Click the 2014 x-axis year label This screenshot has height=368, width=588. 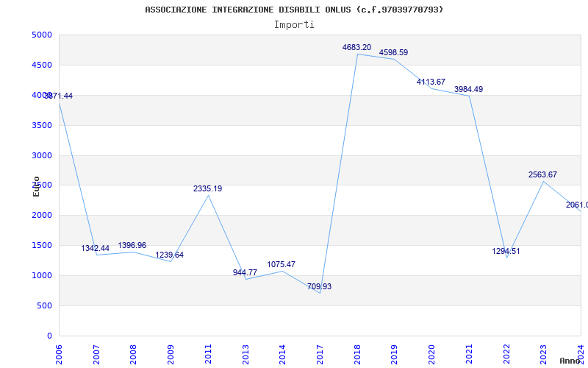(282, 355)
